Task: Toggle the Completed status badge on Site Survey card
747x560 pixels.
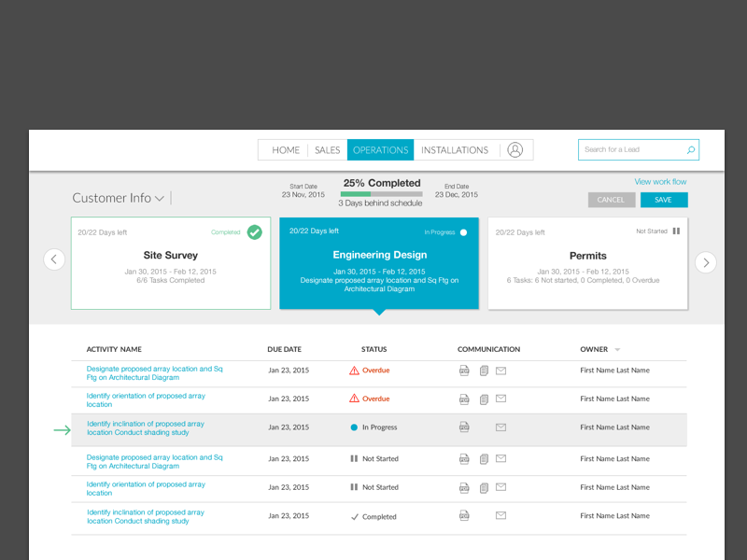Action: coord(254,231)
